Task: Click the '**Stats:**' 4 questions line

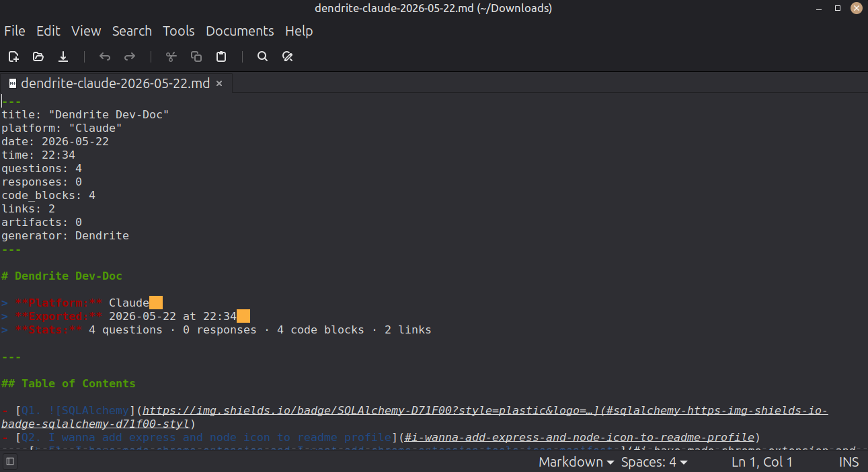Action: 216,329
